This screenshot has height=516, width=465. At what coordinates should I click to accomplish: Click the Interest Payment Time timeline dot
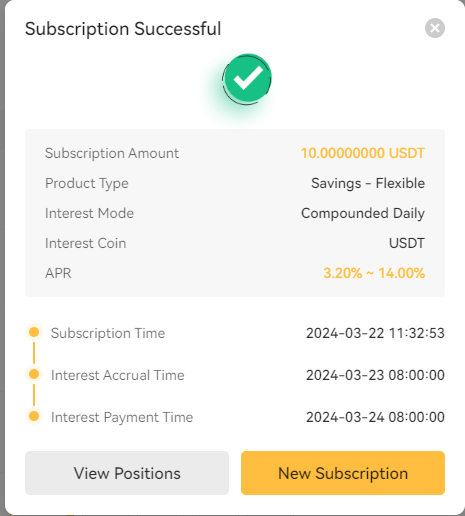coord(34,416)
